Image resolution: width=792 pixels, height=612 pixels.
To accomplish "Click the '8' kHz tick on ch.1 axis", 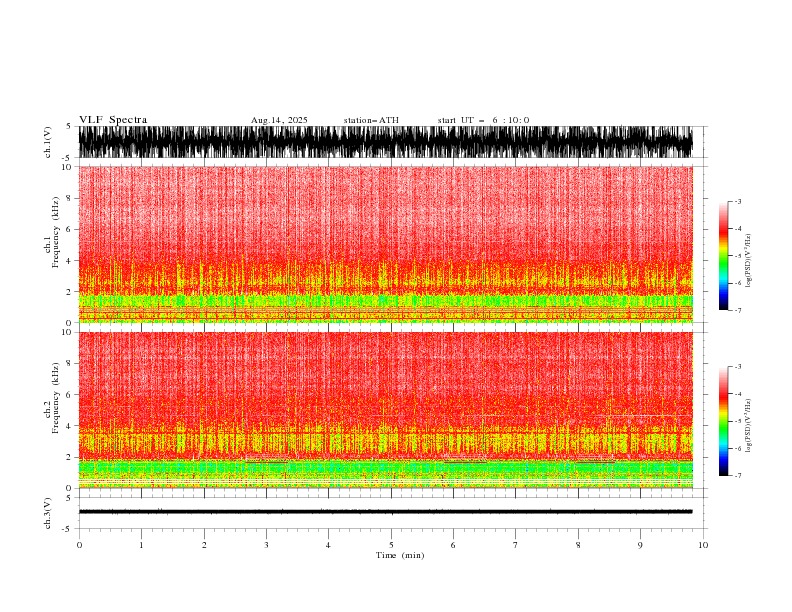I will 69,198.
